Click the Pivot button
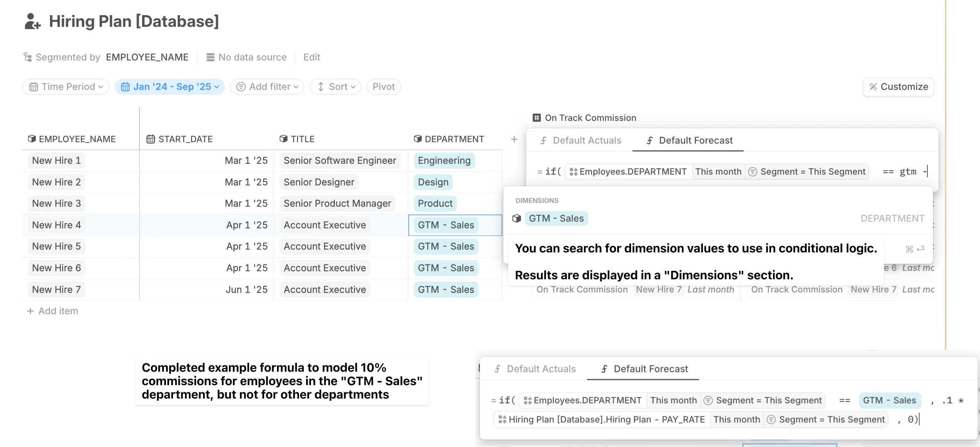The image size is (980, 447). (x=383, y=87)
